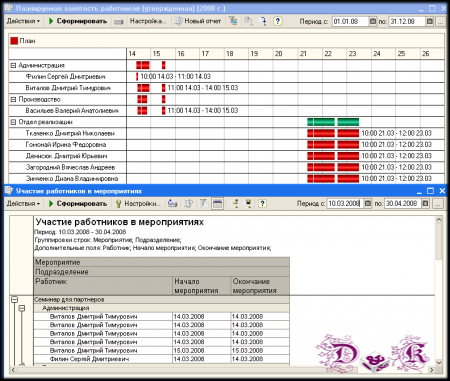Collapse Семинар для партнеров grouping in report

[x=14, y=300]
